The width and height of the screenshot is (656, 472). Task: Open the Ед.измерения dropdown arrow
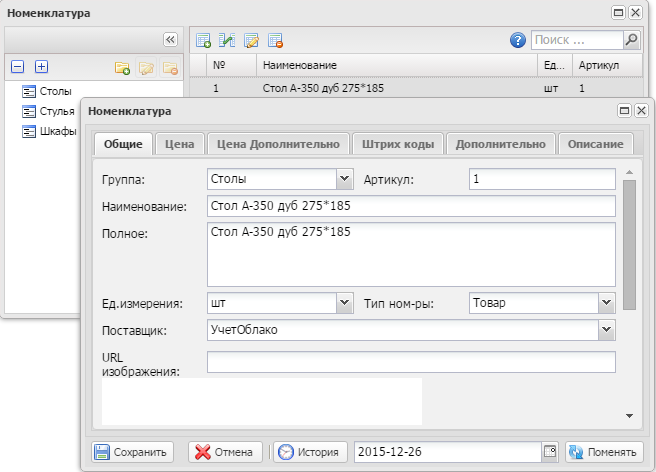point(345,303)
